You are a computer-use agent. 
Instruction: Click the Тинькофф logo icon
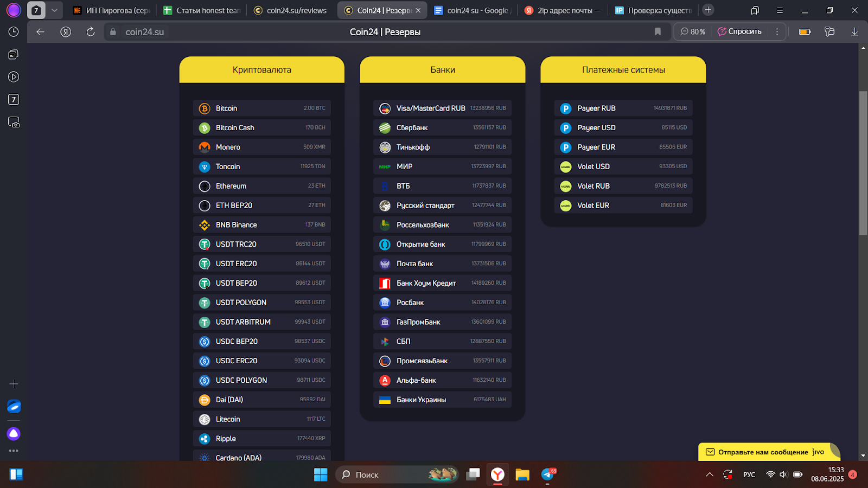pyautogui.click(x=385, y=147)
